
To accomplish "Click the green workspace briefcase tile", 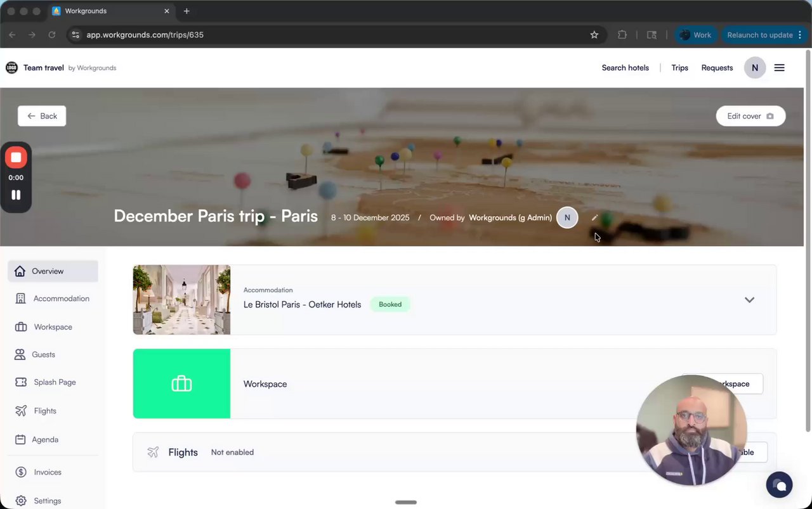I will click(x=181, y=383).
